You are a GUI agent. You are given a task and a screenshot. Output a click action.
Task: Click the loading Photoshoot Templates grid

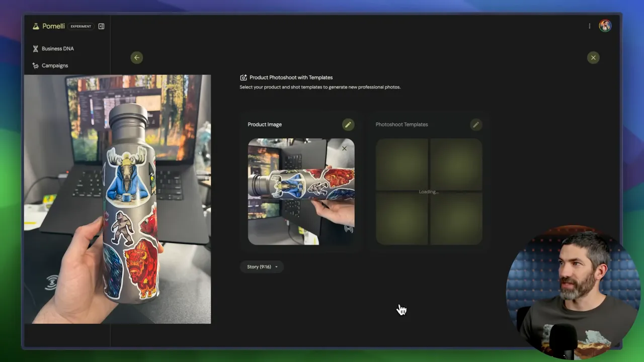tap(429, 192)
